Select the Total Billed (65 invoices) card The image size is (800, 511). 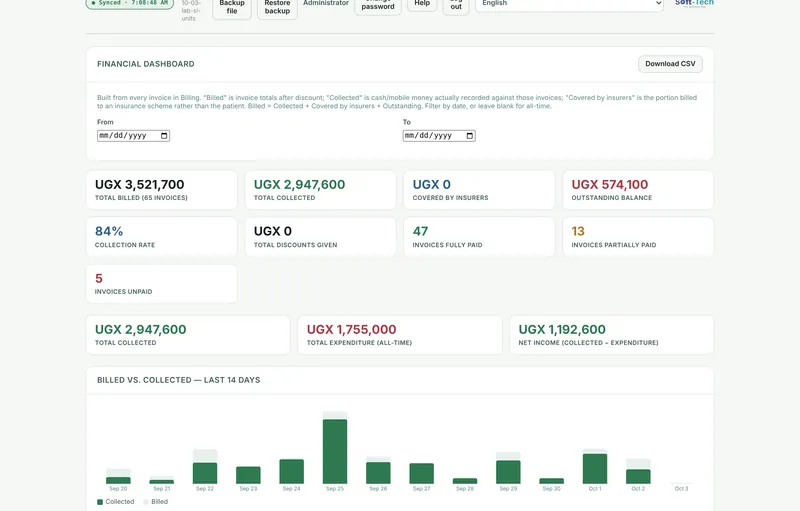point(161,190)
